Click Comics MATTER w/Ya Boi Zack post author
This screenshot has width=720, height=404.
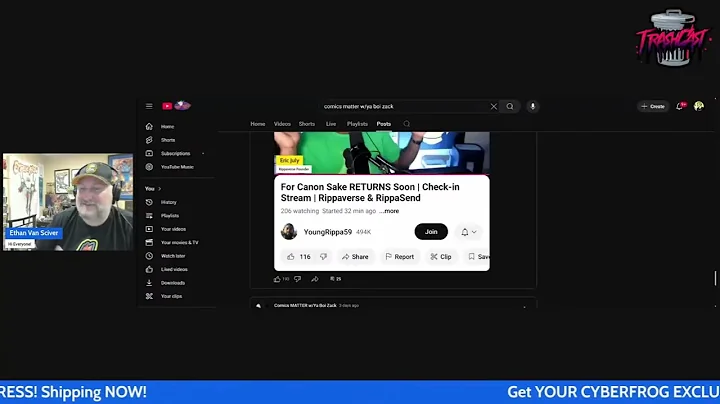pyautogui.click(x=305, y=305)
